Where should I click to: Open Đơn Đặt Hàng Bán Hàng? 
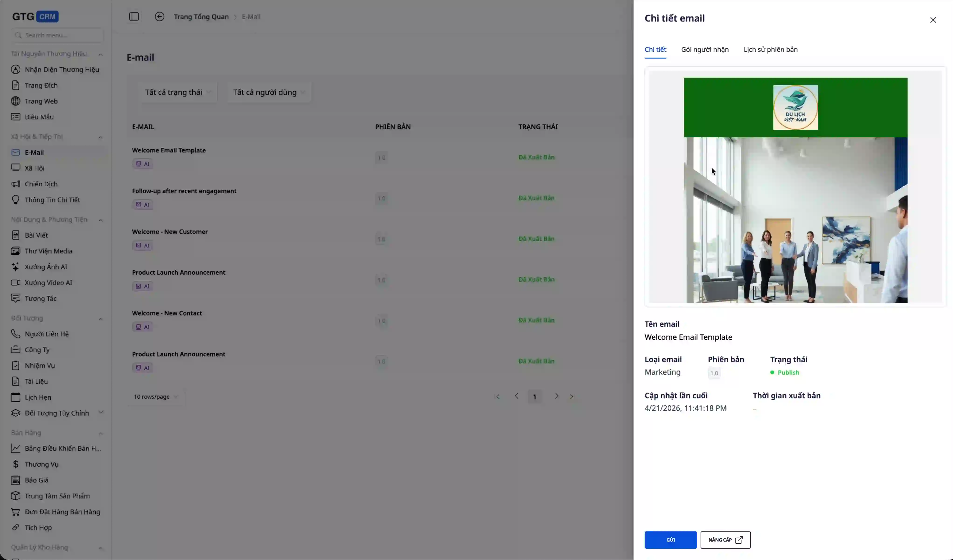coord(62,512)
